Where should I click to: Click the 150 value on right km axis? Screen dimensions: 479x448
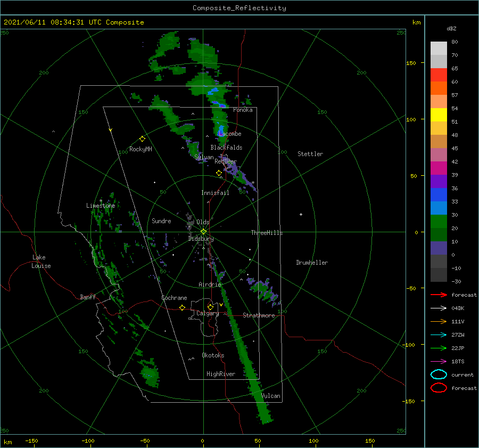coord(411,63)
